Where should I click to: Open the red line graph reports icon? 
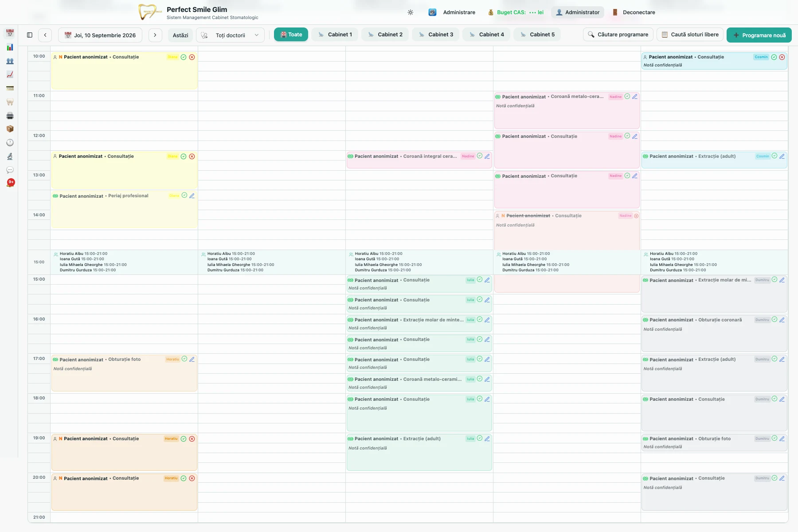(x=10, y=74)
